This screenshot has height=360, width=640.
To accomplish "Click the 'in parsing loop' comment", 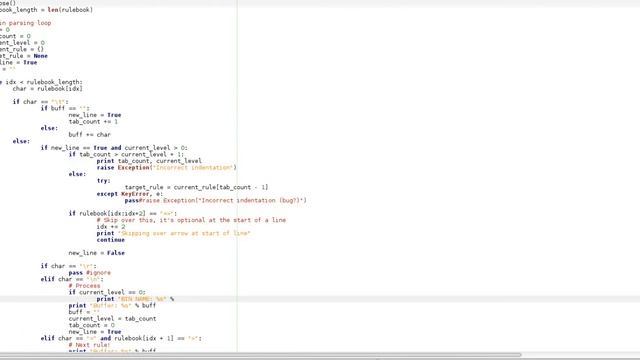I will point(25,23).
